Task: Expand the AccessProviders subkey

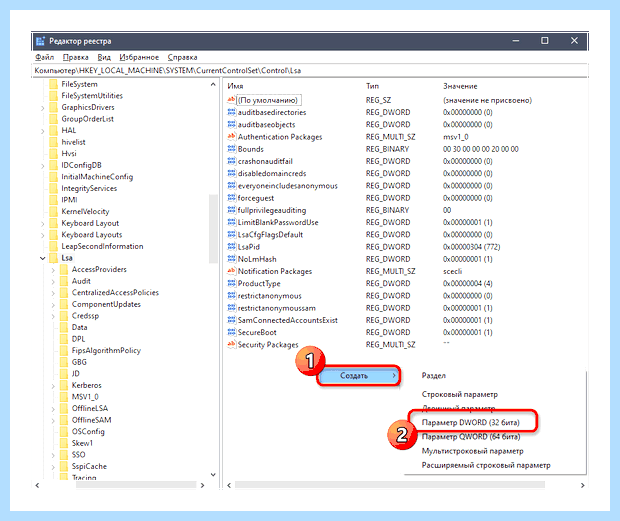Action: (x=53, y=270)
